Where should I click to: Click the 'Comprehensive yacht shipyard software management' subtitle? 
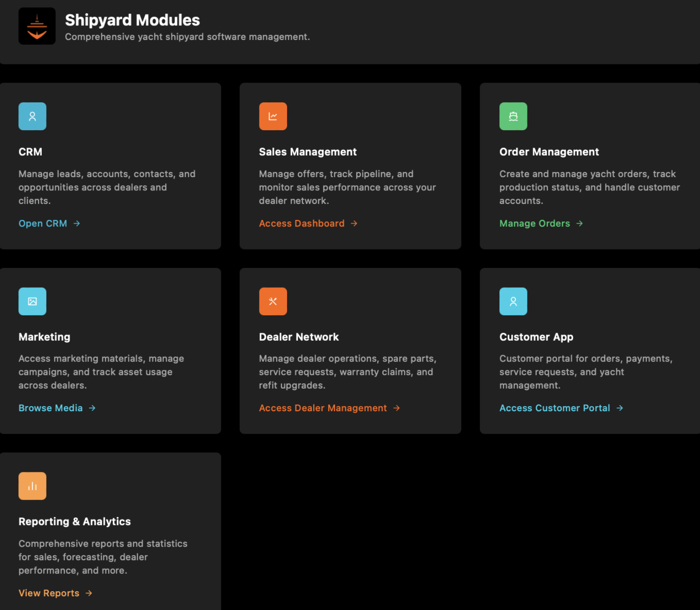tap(187, 37)
